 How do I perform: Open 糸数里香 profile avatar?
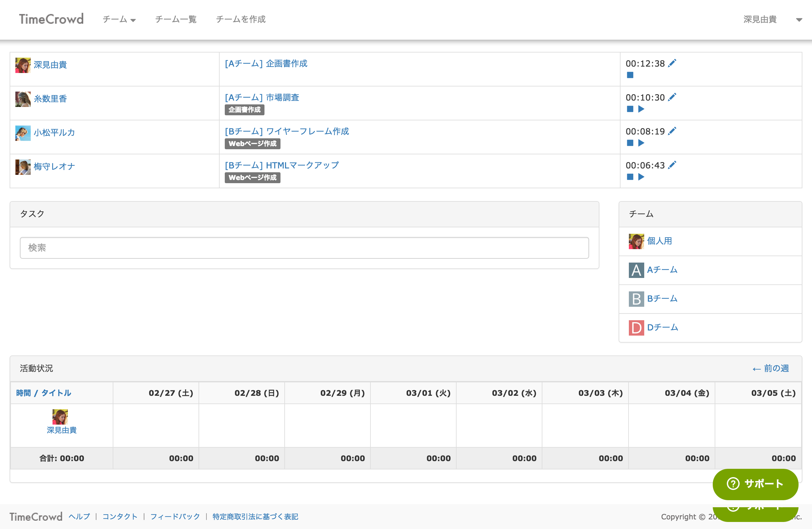click(x=23, y=99)
